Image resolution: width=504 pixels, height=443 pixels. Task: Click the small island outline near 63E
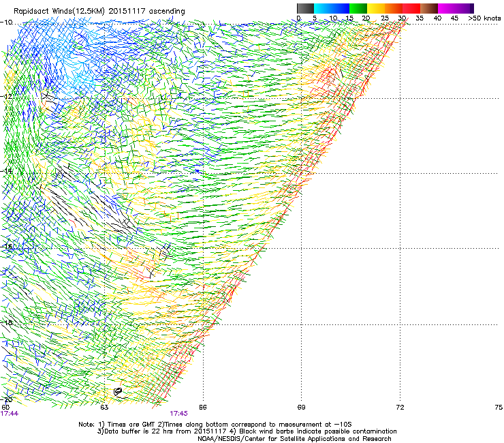(x=118, y=391)
